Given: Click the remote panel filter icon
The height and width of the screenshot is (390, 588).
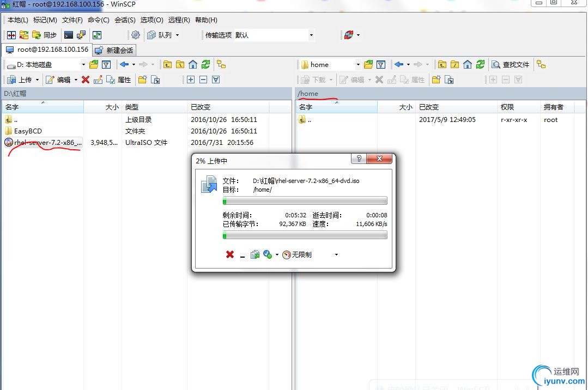Looking at the screenshot, I should pyautogui.click(x=381, y=64).
